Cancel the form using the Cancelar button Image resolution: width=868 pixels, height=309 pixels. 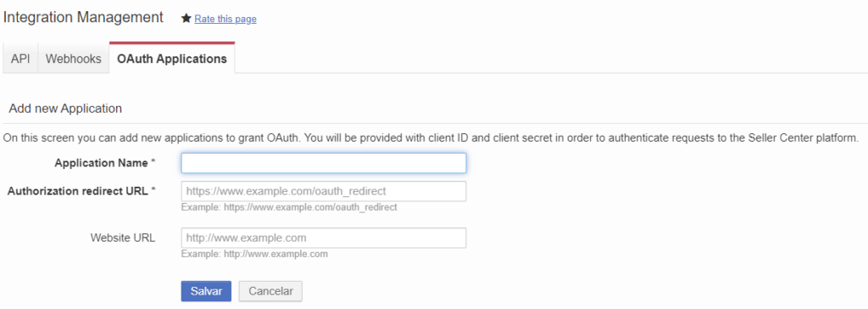tap(270, 291)
